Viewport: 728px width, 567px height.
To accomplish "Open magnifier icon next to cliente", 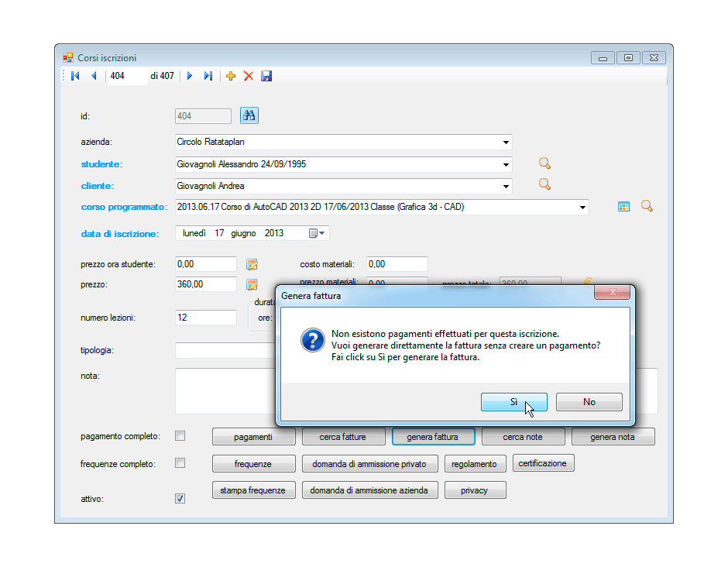I will (544, 184).
